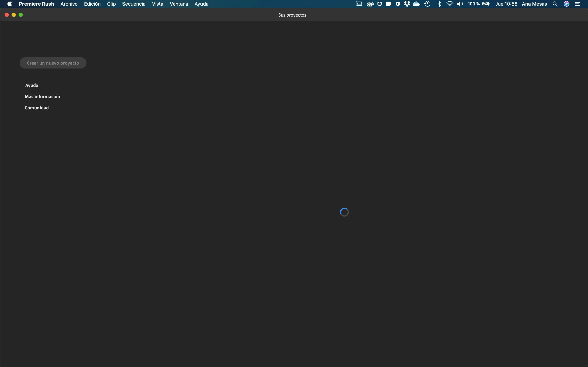Image resolution: width=588 pixels, height=367 pixels.
Task: Open the Clip menu
Action: pos(111,4)
